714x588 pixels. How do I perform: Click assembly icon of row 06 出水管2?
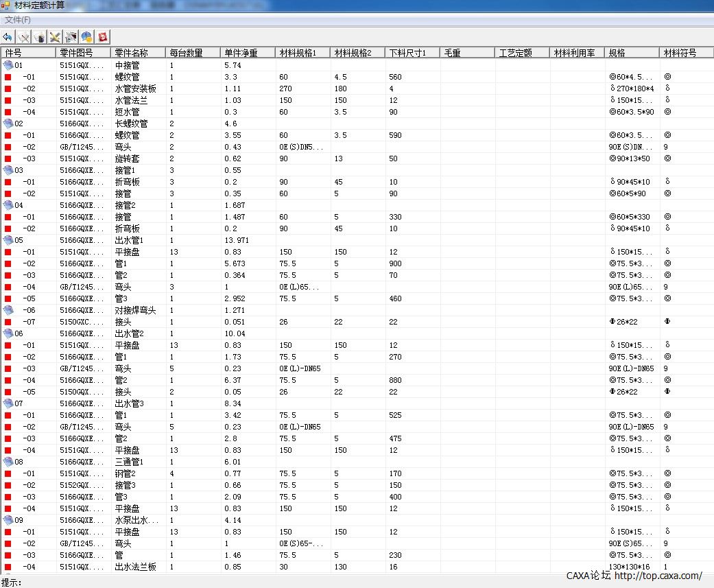[x=8, y=333]
